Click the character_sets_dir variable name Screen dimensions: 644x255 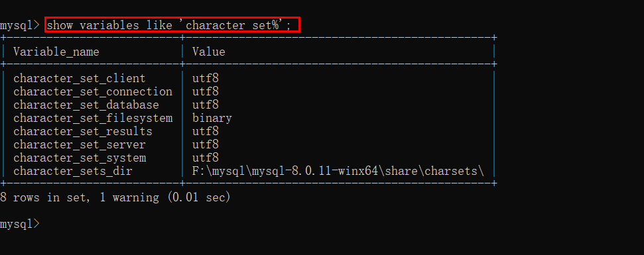(x=73, y=170)
